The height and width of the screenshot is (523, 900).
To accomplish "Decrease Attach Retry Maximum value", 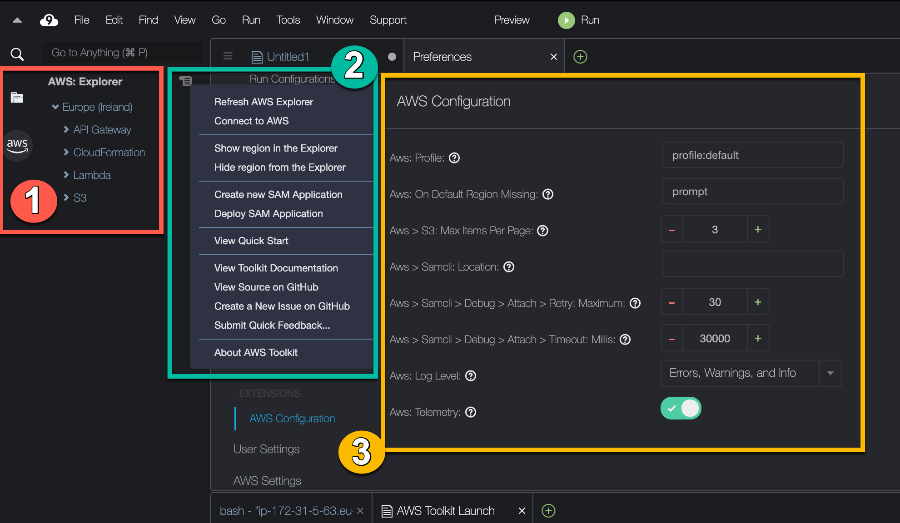I will (x=672, y=302).
